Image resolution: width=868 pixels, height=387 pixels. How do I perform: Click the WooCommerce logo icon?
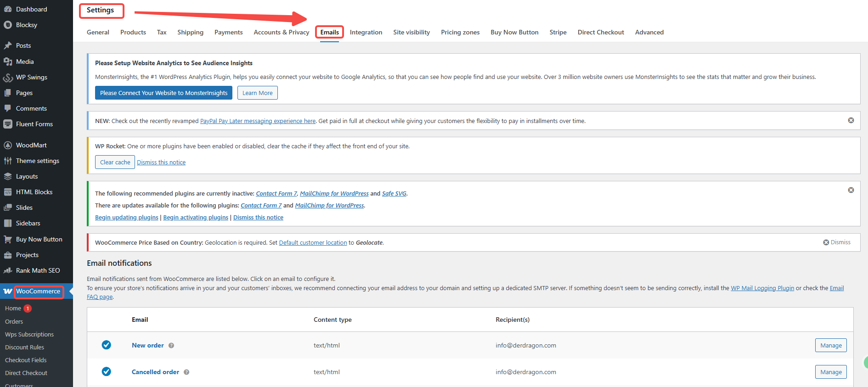coord(8,291)
